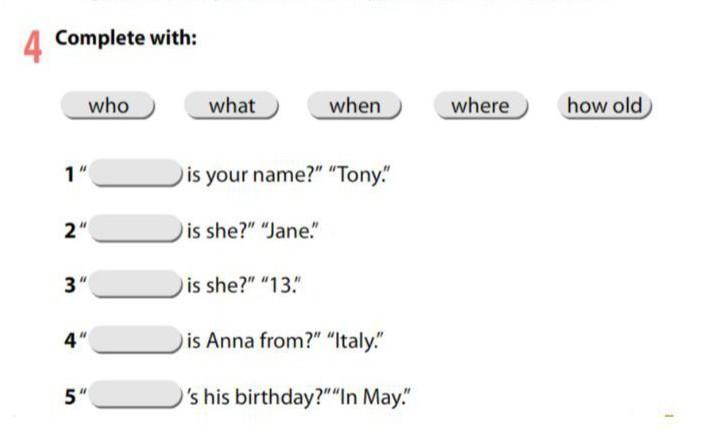Pick the "where" word chip

[480, 106]
